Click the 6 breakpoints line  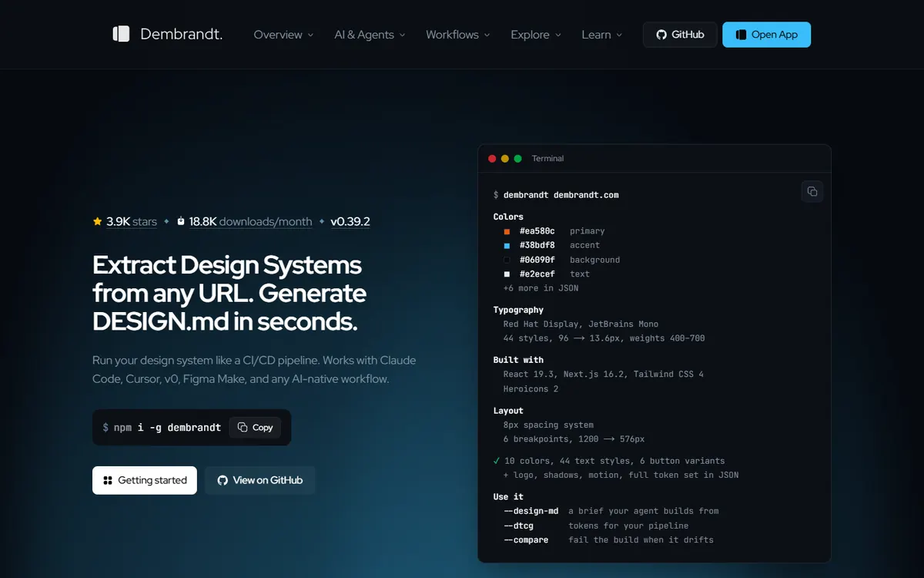coord(574,439)
